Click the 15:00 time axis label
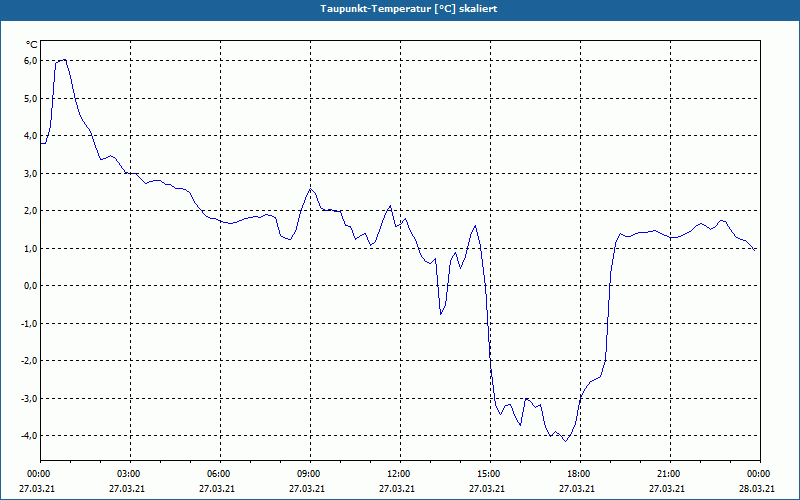The height and width of the screenshot is (500, 800). (x=488, y=474)
